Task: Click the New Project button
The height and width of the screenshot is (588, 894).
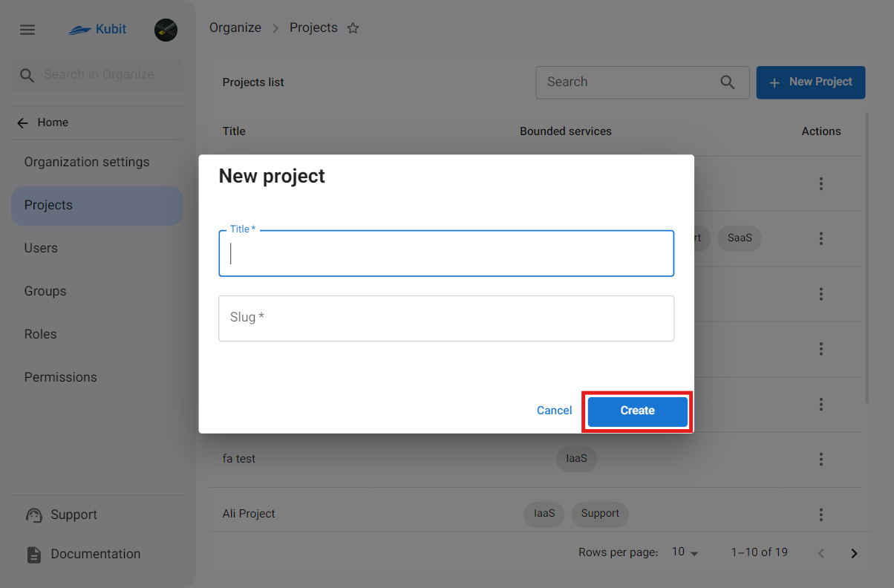Action: pos(811,82)
